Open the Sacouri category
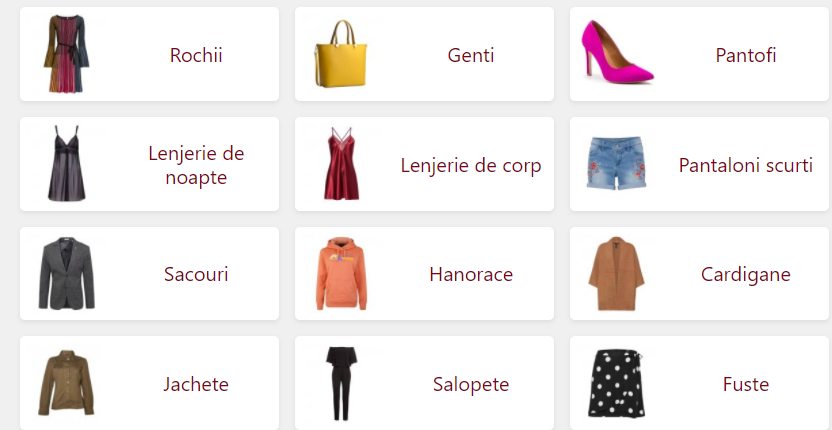The width and height of the screenshot is (832, 430). (x=196, y=274)
